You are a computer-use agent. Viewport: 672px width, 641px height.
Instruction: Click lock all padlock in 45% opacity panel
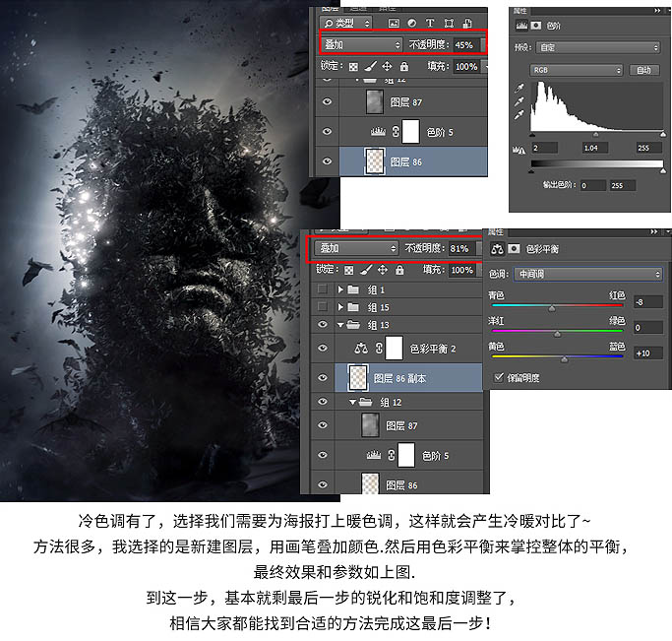click(x=403, y=66)
